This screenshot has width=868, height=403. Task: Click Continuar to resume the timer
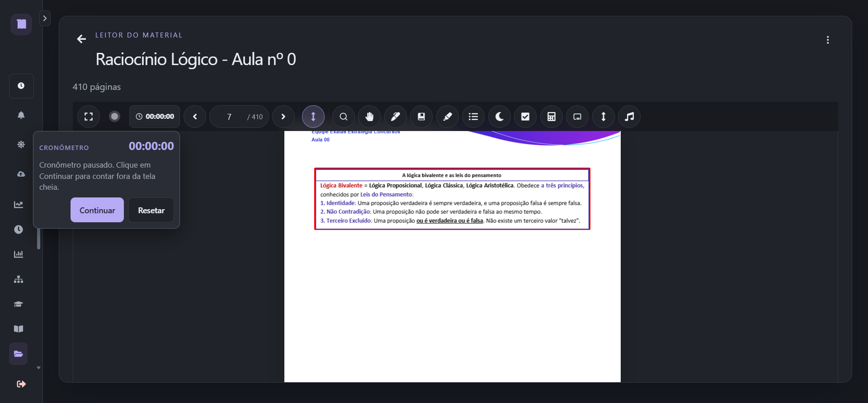coord(97,210)
